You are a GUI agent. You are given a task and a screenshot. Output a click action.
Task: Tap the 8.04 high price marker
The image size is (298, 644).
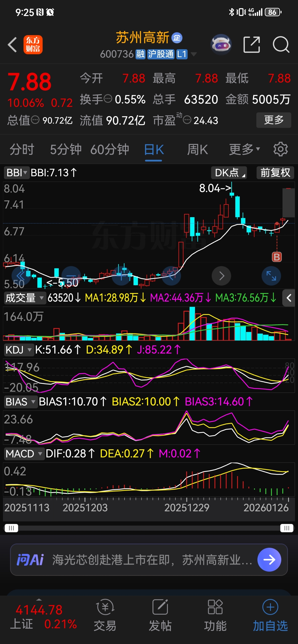[215, 188]
